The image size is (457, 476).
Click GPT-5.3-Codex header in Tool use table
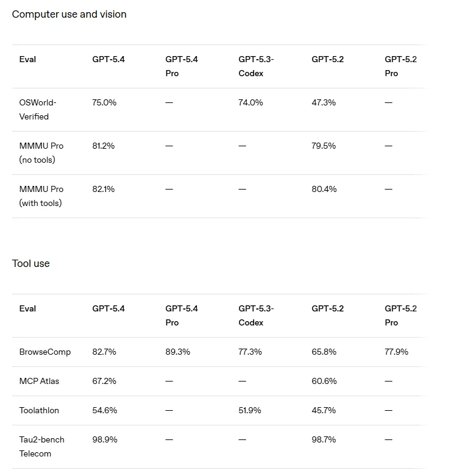[x=256, y=316]
